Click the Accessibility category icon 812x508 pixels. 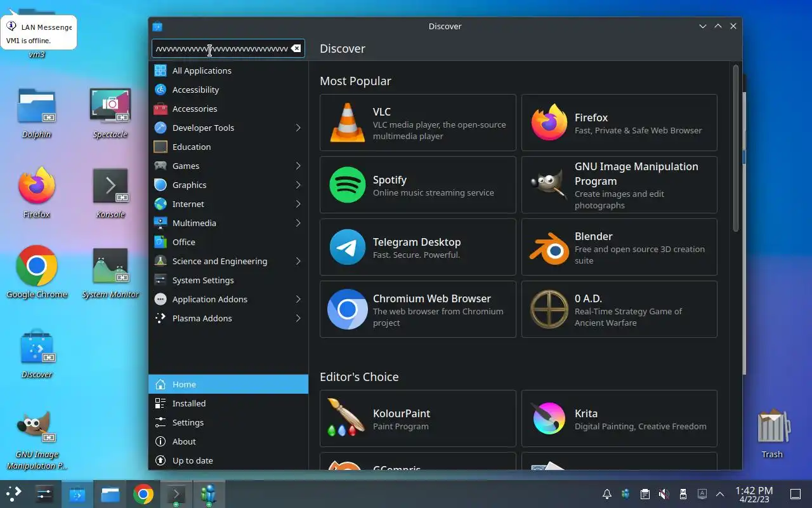[160, 90]
